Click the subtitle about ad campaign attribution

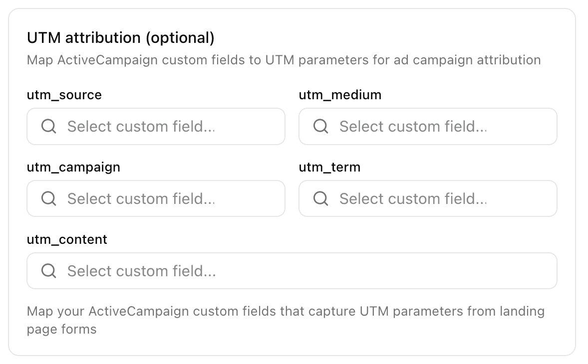pyautogui.click(x=284, y=60)
